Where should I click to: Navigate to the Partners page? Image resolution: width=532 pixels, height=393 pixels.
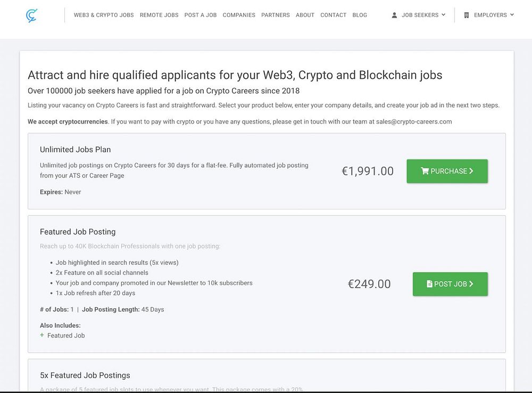tap(276, 15)
